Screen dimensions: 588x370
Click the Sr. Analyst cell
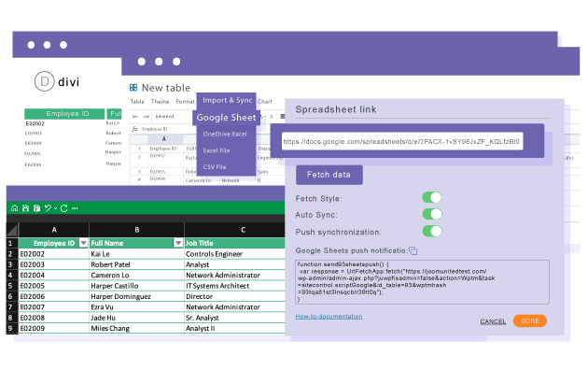(235, 318)
